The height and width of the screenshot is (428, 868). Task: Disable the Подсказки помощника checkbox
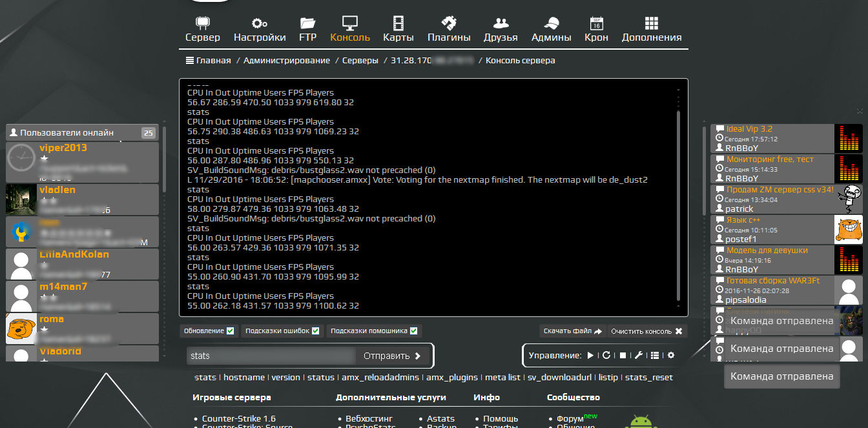[x=414, y=331]
